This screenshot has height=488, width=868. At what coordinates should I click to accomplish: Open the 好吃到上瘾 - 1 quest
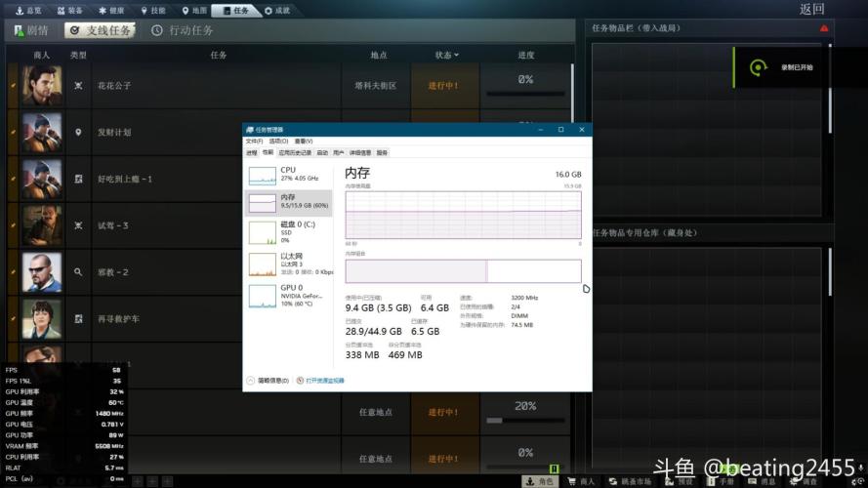click(x=124, y=179)
